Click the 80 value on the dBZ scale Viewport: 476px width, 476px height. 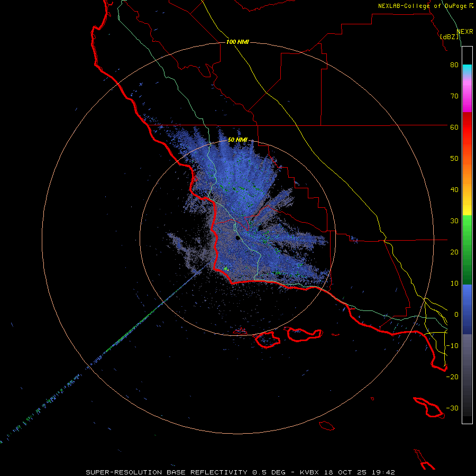click(x=454, y=65)
